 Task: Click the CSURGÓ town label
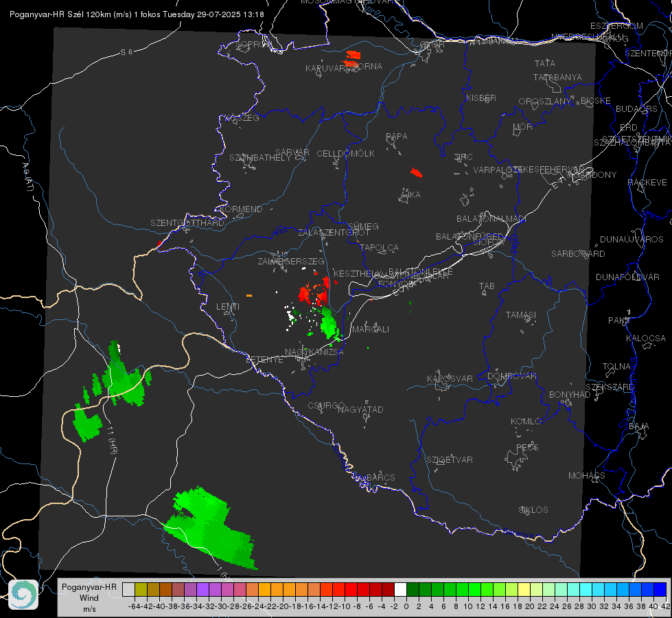click(326, 406)
